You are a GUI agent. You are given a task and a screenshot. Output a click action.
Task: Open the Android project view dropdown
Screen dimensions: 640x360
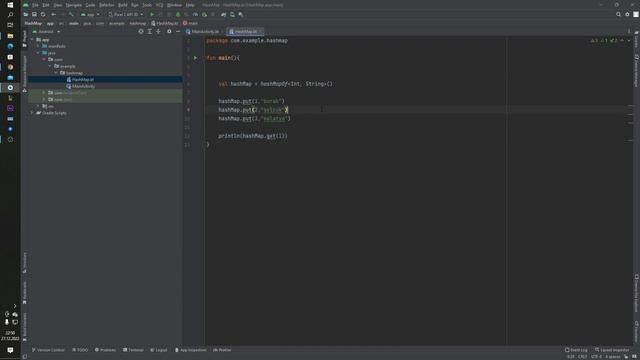(x=46, y=31)
